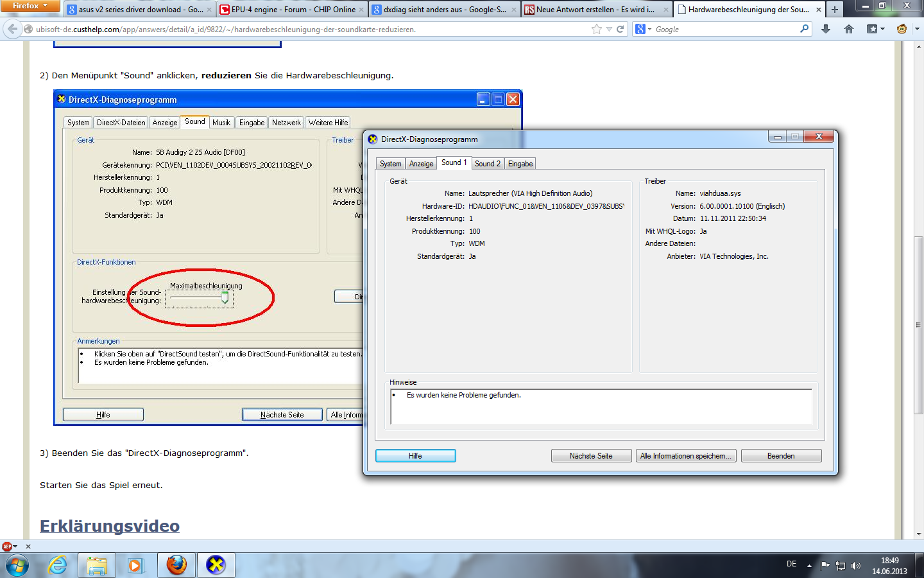Click the Google search input field
Image resolution: width=924 pixels, height=578 pixels.
click(x=725, y=29)
